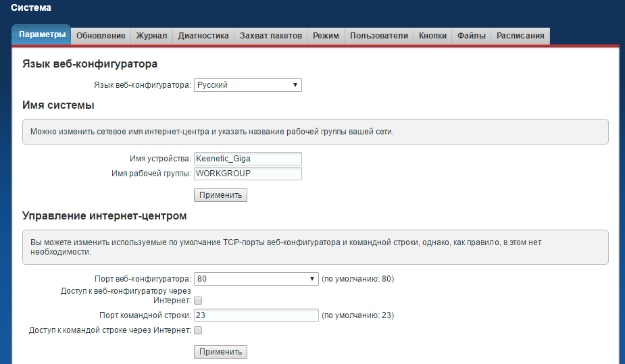
Task: Go to the Файлы tab
Action: coord(471,36)
